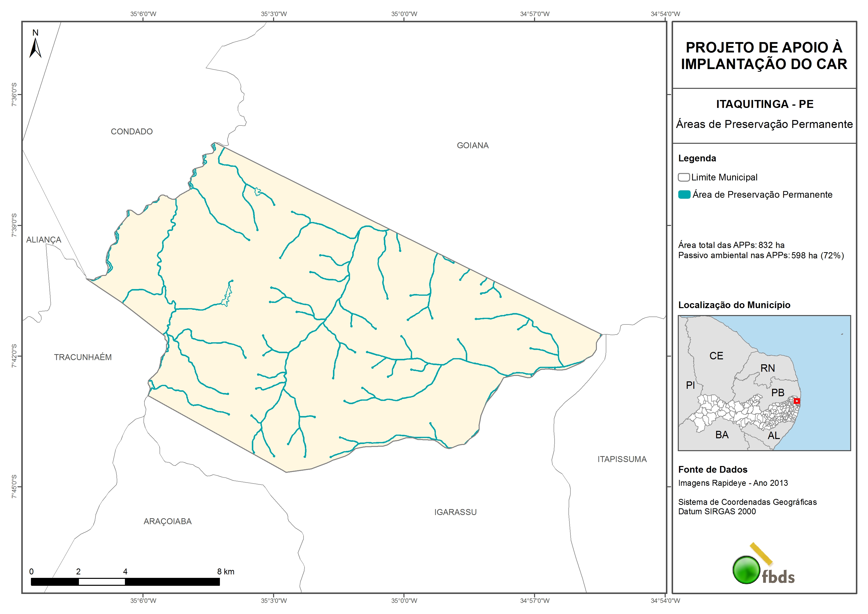Image resolution: width=868 pixels, height=614 pixels.
Task: Click the CE state label in locator map
Action: pos(716,356)
